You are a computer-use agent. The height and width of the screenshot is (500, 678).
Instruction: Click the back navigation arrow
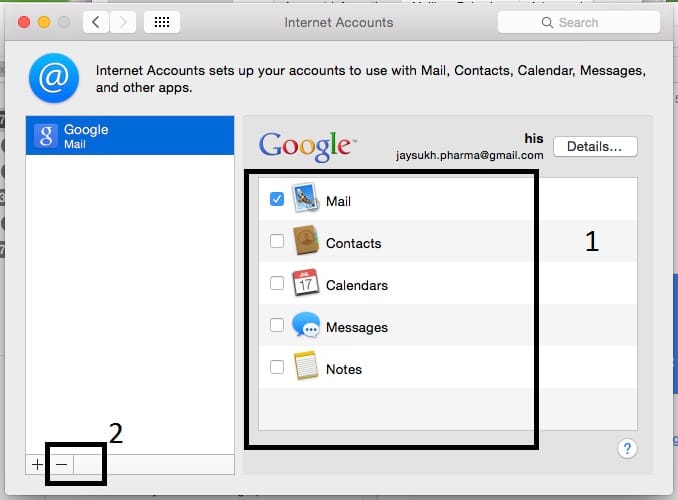tap(96, 22)
